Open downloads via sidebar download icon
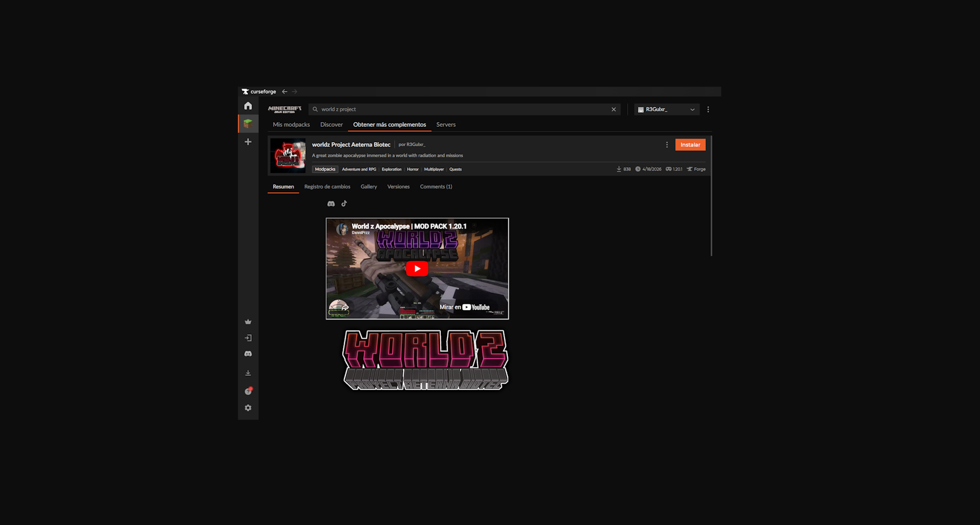This screenshot has height=525, width=980. (x=248, y=373)
